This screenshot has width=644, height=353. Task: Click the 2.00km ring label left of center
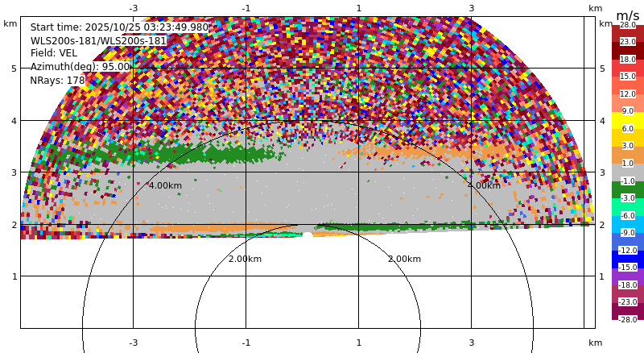point(245,259)
